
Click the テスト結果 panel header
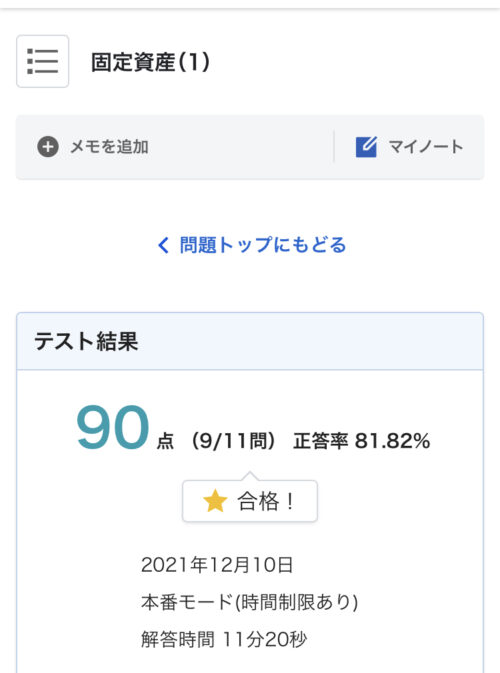point(250,342)
